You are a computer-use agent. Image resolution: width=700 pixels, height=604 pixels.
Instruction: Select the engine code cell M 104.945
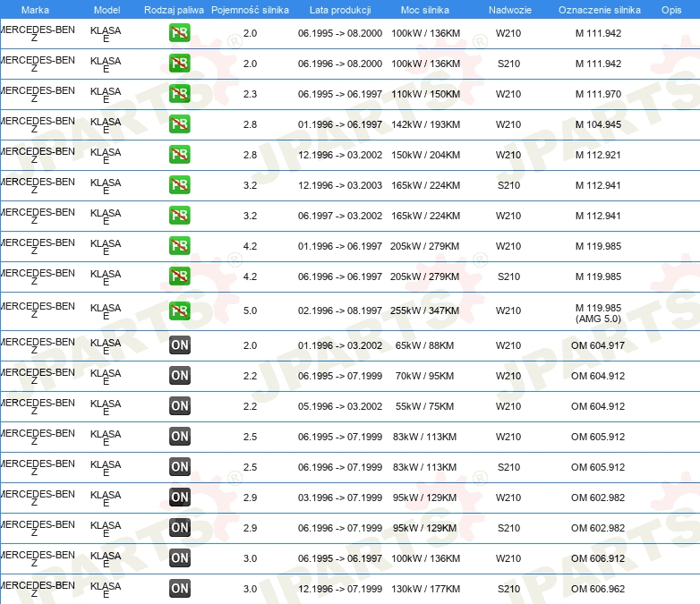(598, 124)
